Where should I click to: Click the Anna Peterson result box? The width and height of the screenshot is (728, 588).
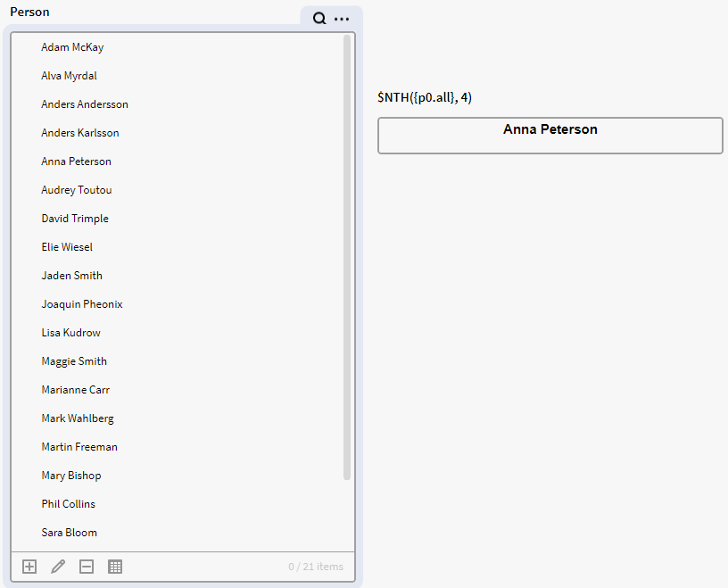click(550, 136)
